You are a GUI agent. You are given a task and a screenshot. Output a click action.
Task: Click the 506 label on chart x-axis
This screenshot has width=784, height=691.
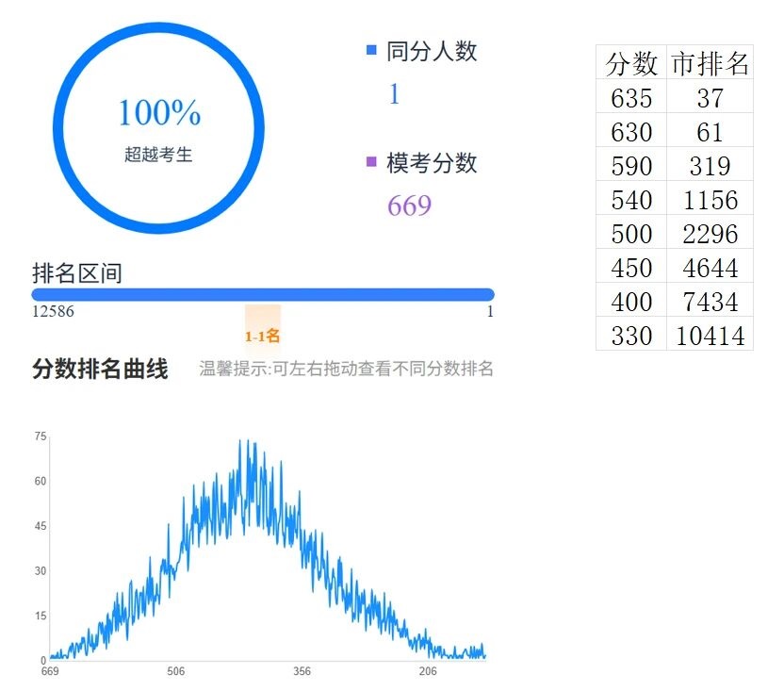point(175,672)
